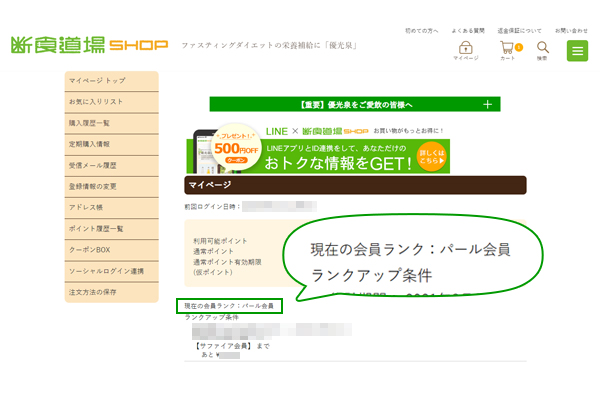Click the 前回ログイン日時 label

click(212, 207)
